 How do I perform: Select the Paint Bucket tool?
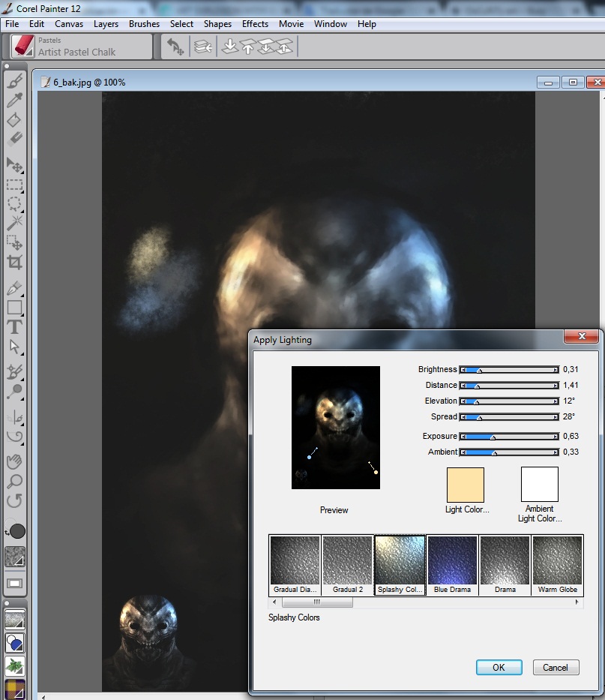14,119
